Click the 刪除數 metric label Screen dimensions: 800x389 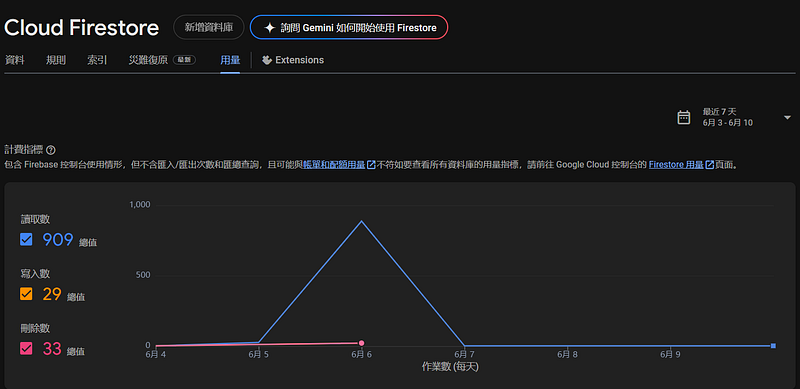pyautogui.click(x=35, y=328)
